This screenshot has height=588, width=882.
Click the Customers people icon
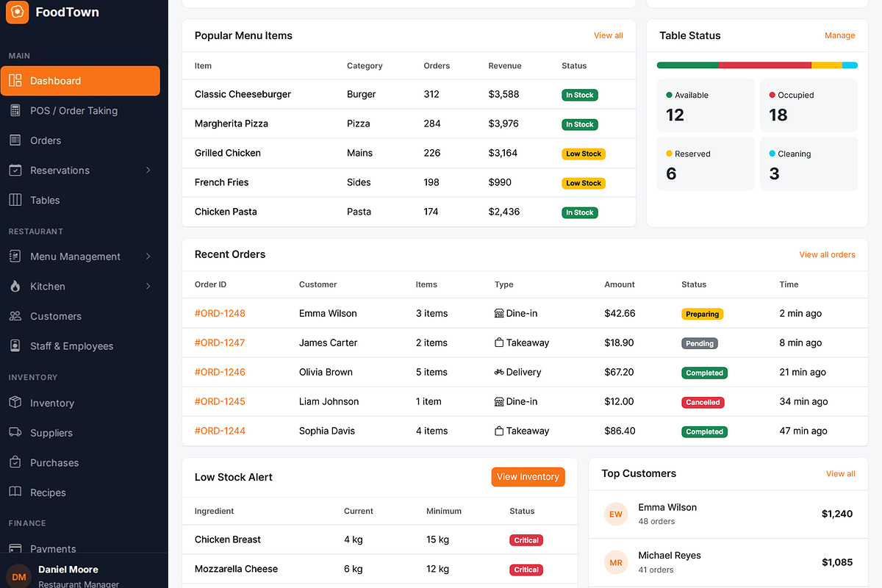click(15, 316)
